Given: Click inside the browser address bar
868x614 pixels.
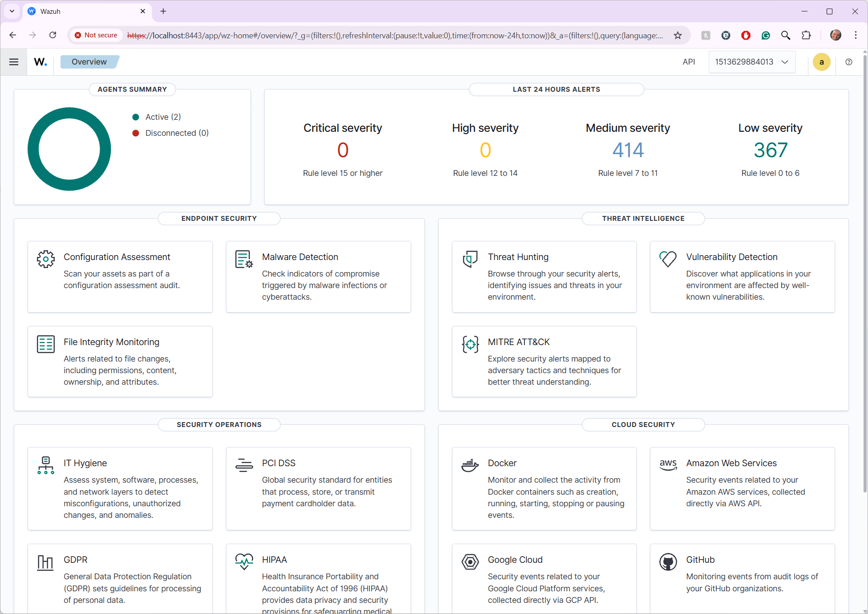Looking at the screenshot, I should (311, 35).
